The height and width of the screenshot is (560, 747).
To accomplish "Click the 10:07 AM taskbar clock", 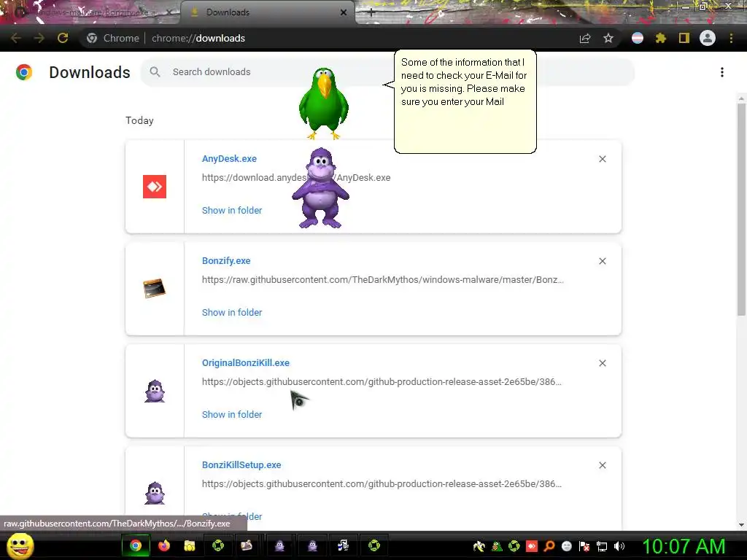I will (684, 546).
